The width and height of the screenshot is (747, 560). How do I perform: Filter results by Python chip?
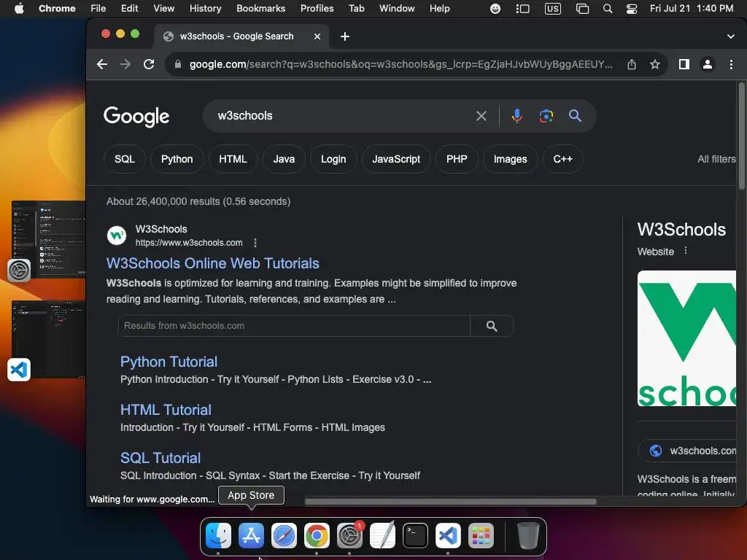pos(177,159)
